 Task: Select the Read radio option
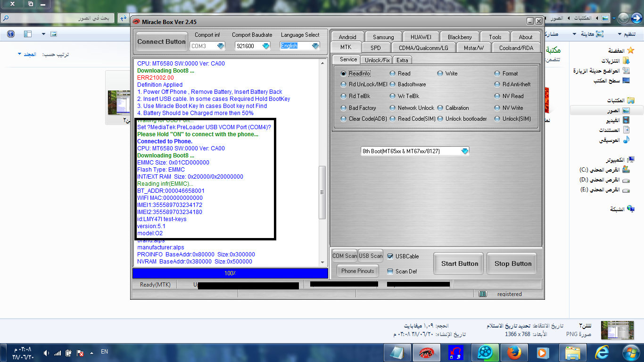point(400,74)
